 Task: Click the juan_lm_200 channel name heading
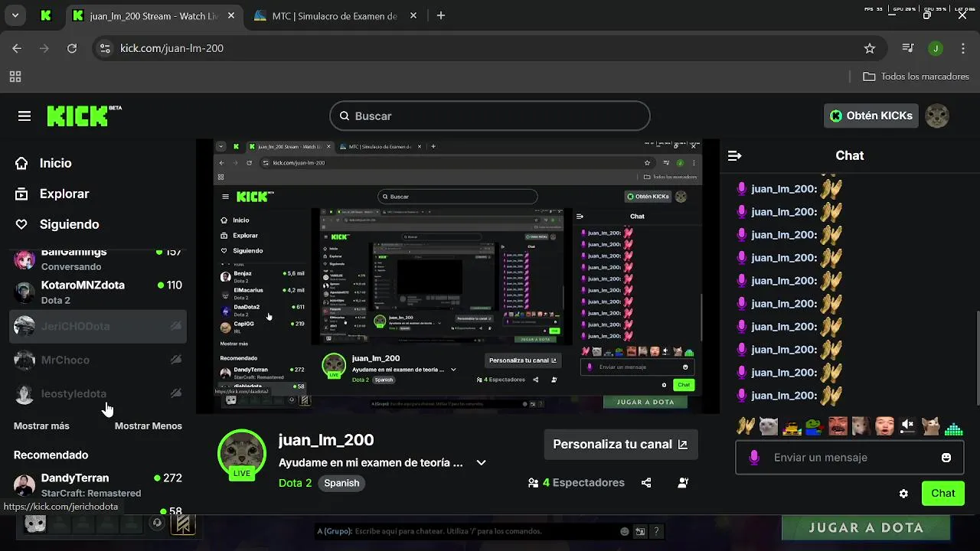pyautogui.click(x=326, y=440)
